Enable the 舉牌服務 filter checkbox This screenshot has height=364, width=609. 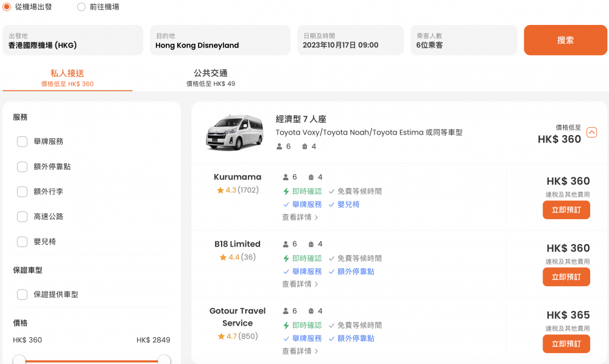tap(23, 142)
